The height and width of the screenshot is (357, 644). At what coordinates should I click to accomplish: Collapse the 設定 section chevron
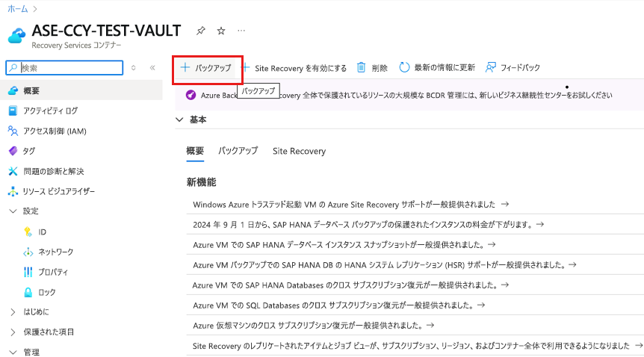click(x=13, y=211)
